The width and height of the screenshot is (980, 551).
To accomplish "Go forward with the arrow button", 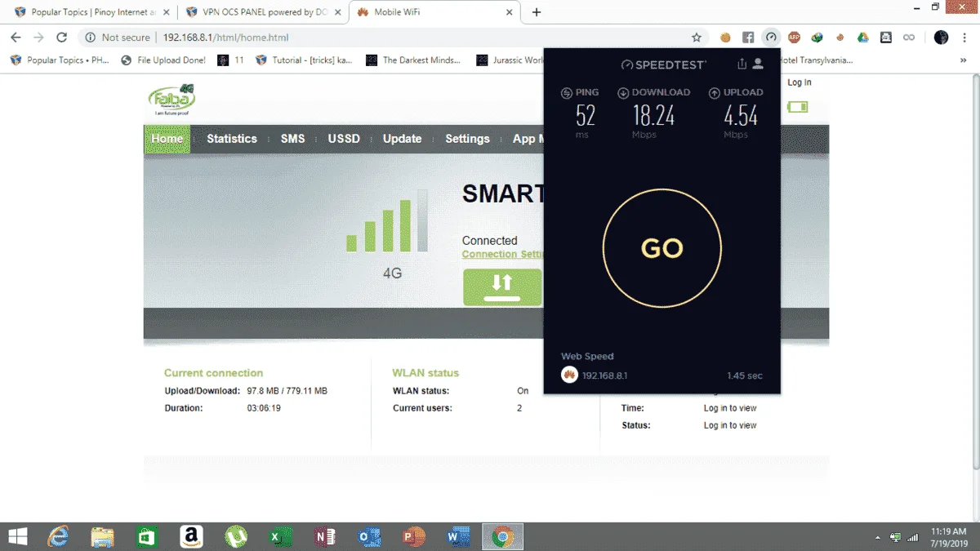I will click(x=38, y=38).
